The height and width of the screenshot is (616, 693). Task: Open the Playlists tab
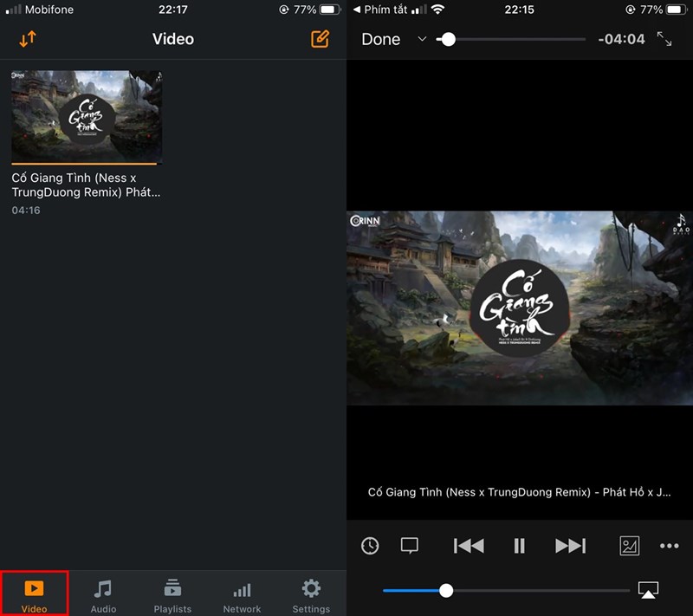click(172, 596)
